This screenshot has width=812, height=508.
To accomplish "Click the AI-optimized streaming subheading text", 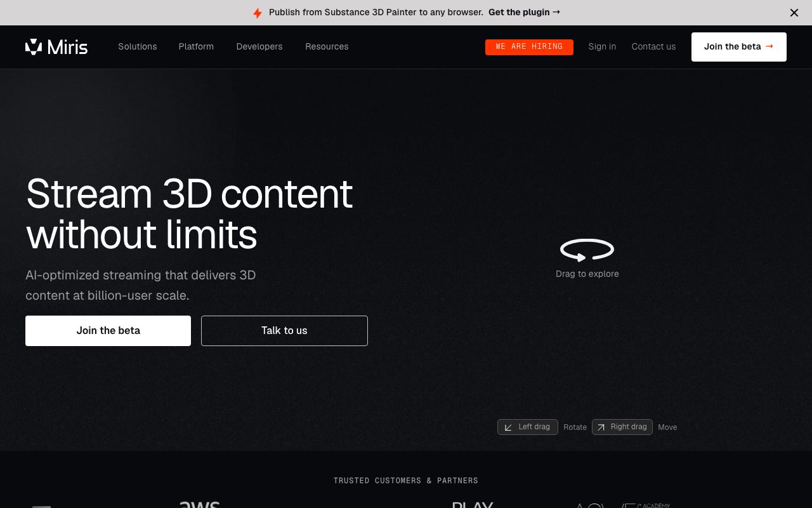I will [x=141, y=285].
